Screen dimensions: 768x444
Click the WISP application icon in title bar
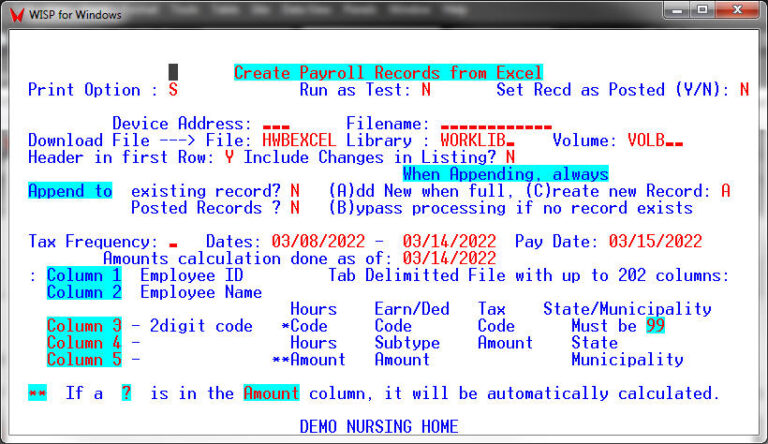(x=12, y=14)
